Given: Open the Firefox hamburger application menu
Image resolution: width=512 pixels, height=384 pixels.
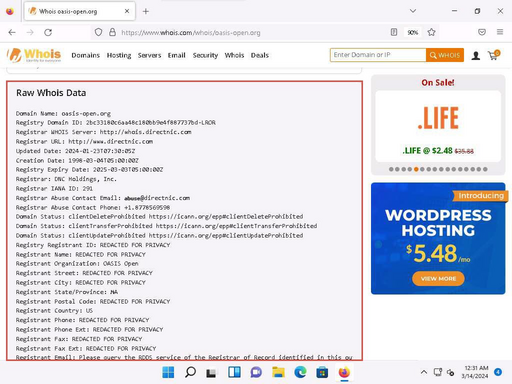Looking at the screenshot, I should pyautogui.click(x=500, y=32).
